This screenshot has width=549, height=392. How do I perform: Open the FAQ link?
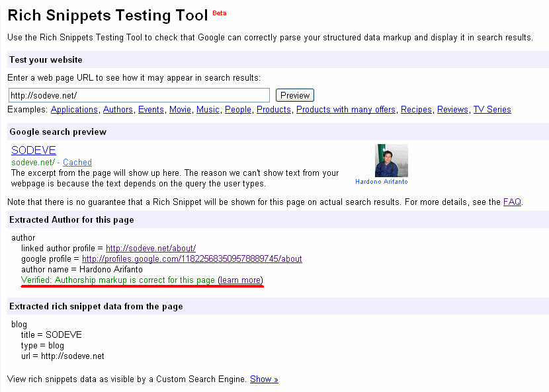point(512,202)
